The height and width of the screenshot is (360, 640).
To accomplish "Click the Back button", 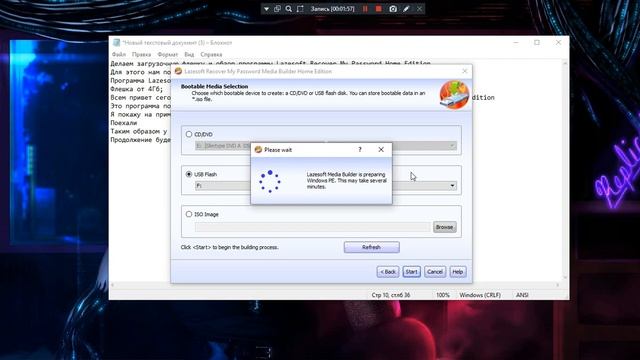I will coord(388,272).
